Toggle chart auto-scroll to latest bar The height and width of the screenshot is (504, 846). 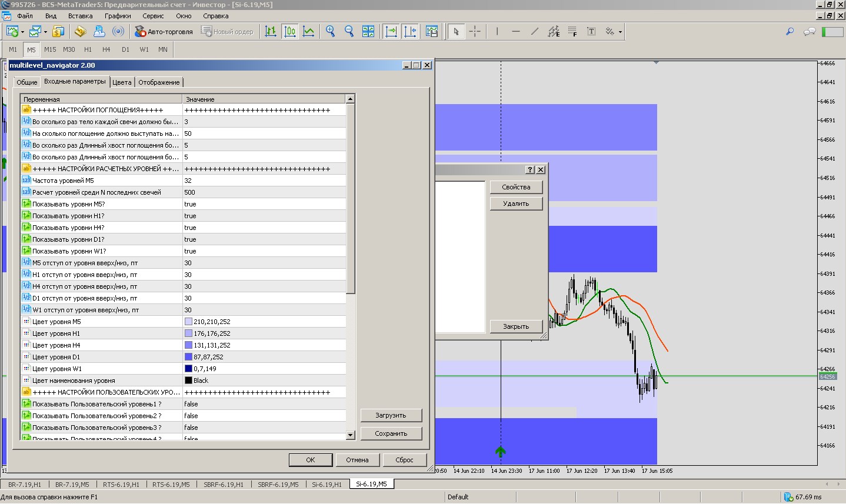pyautogui.click(x=391, y=32)
